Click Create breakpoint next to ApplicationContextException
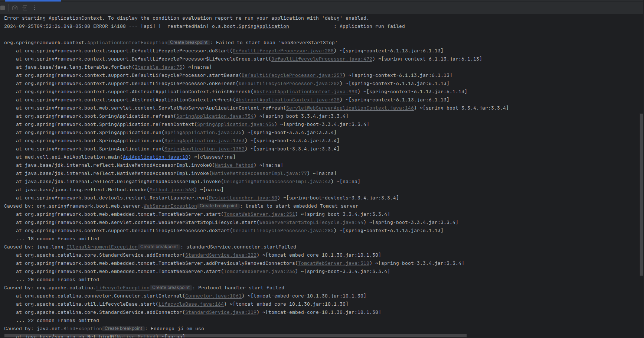The height and width of the screenshot is (338, 644). pyautogui.click(x=189, y=43)
